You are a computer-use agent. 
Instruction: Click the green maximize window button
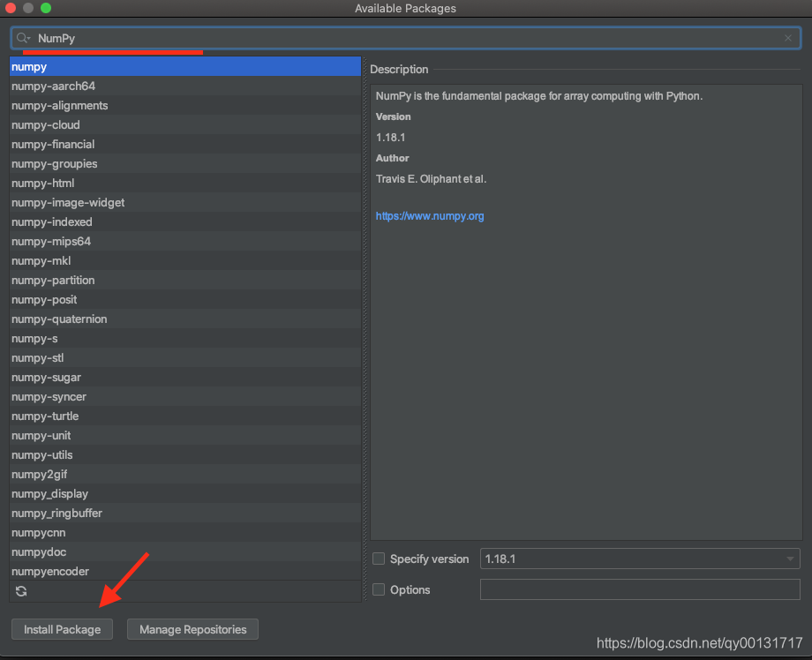click(x=46, y=8)
